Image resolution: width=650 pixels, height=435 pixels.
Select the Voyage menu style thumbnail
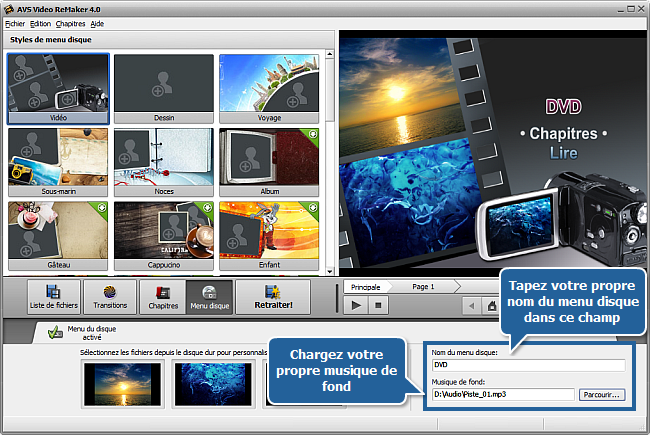[x=269, y=88]
